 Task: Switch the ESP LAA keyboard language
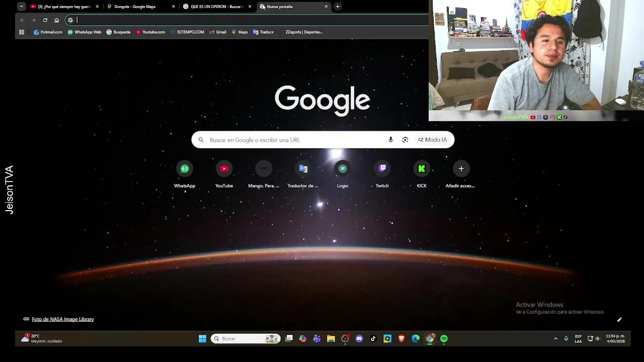tap(578, 338)
